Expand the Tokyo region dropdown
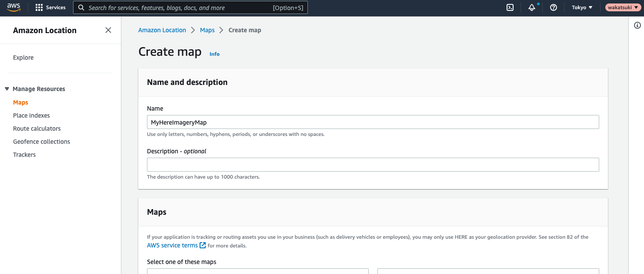Viewport: 644px width, 274px height. [582, 7]
